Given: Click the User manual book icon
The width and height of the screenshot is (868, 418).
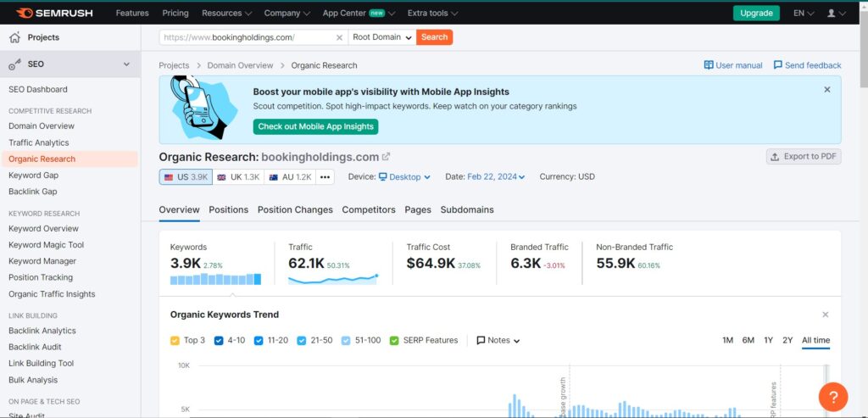Looking at the screenshot, I should pyautogui.click(x=709, y=65).
